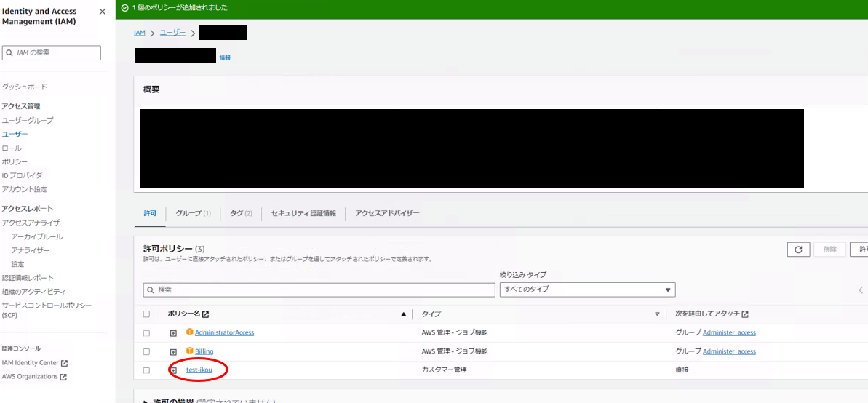Click the external link icon beside IAM Identity Center
Screen dimensions: 868x403
[x=64, y=363]
